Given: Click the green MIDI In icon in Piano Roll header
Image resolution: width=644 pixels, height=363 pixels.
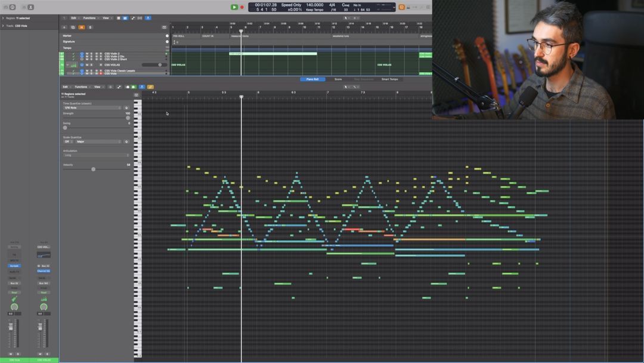Looking at the screenshot, I should tap(134, 87).
